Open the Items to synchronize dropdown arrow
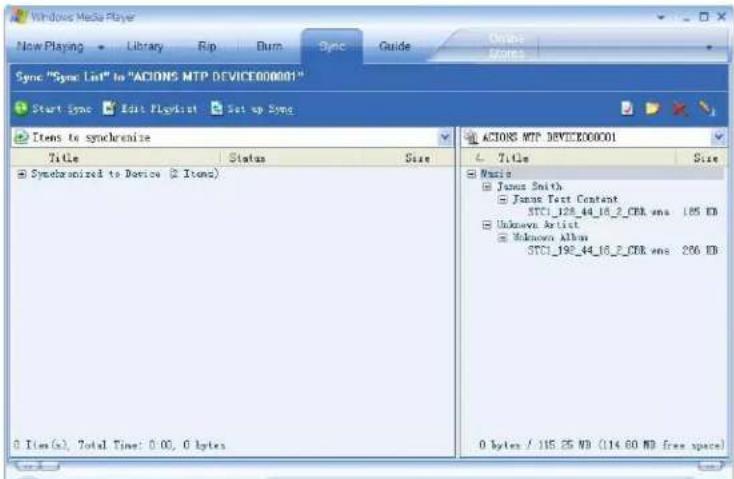This screenshot has width=734, height=479. tap(445, 137)
